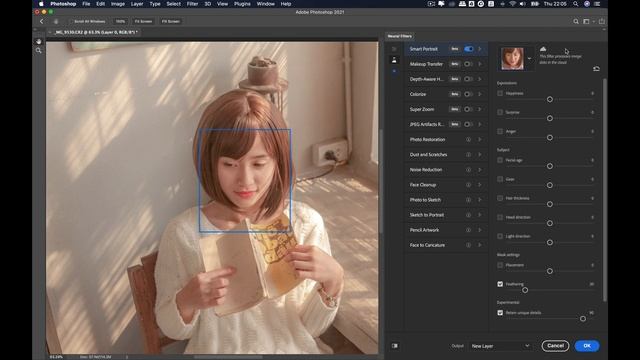Select the Hand tool in the left toolbar

(x=38, y=41)
